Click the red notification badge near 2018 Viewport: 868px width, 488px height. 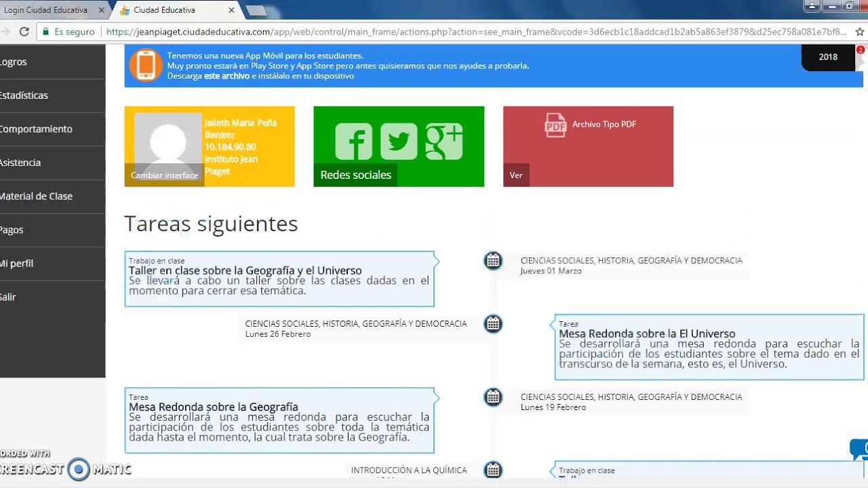[x=860, y=49]
